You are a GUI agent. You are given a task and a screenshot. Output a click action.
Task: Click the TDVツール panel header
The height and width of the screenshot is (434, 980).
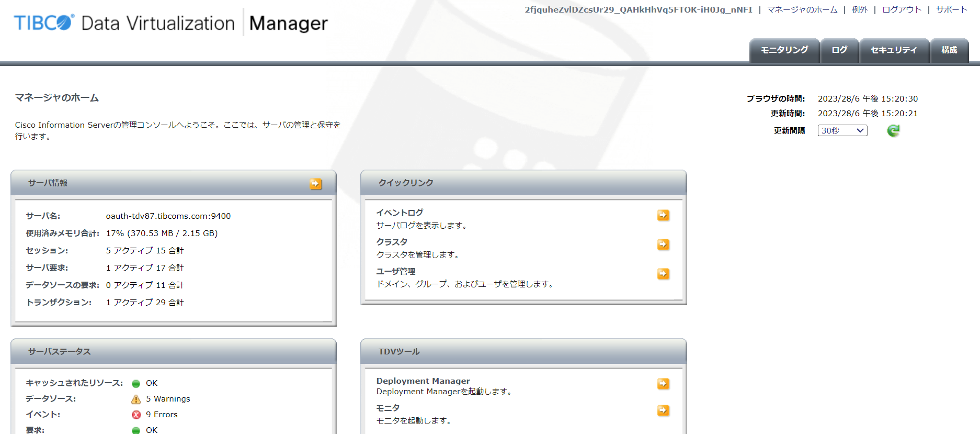[x=523, y=352]
